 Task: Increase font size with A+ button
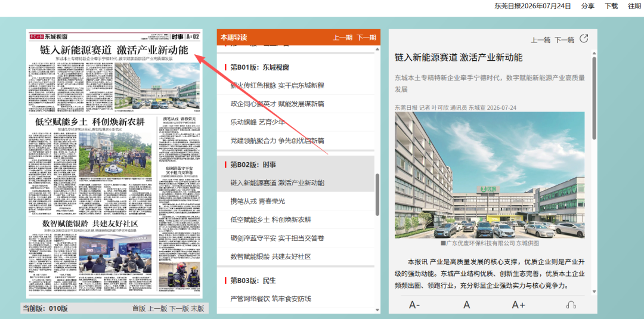pos(518,305)
